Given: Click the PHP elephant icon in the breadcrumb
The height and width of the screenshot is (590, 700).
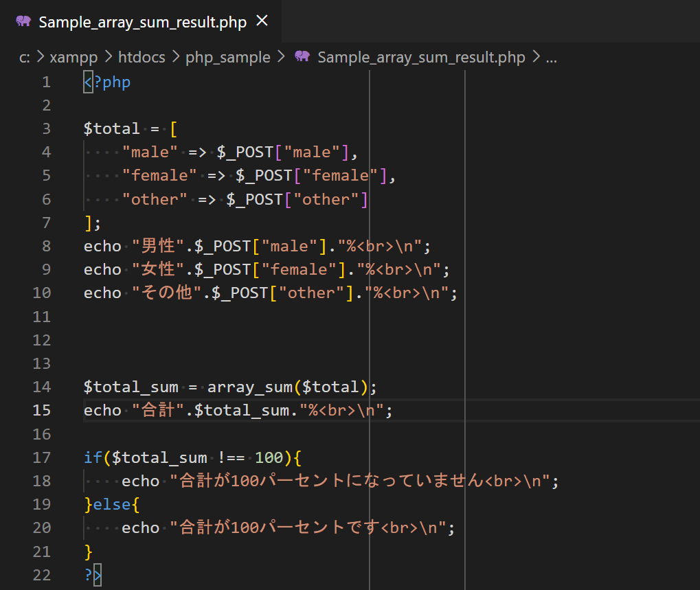Looking at the screenshot, I should click(302, 56).
